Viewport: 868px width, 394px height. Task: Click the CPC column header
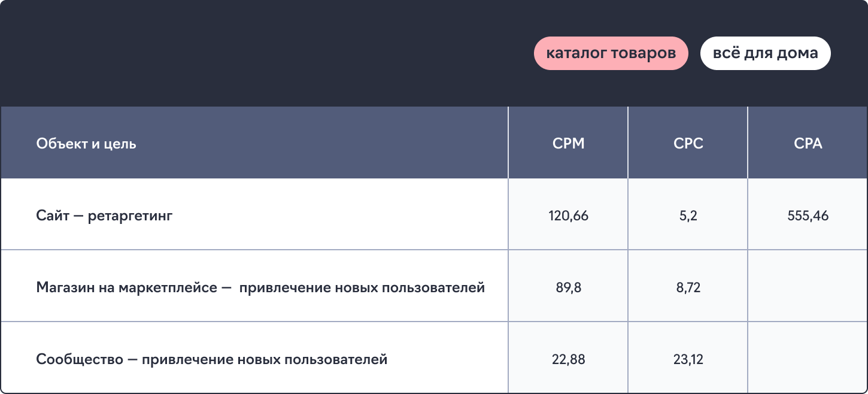tap(688, 144)
